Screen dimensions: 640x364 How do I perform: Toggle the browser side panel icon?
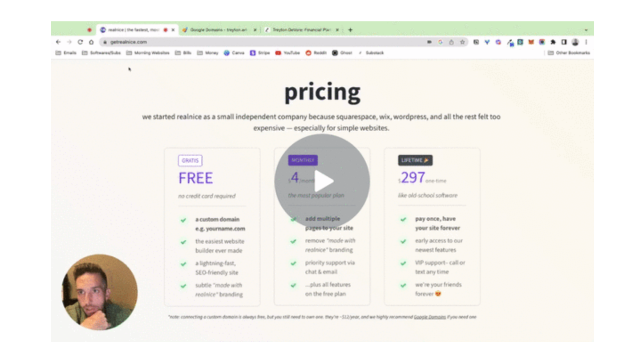point(564,42)
